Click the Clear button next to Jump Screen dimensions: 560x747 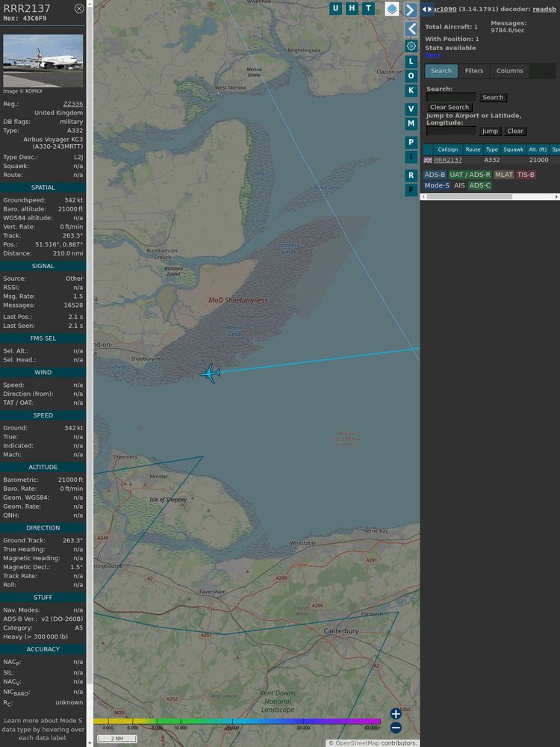[x=515, y=131]
